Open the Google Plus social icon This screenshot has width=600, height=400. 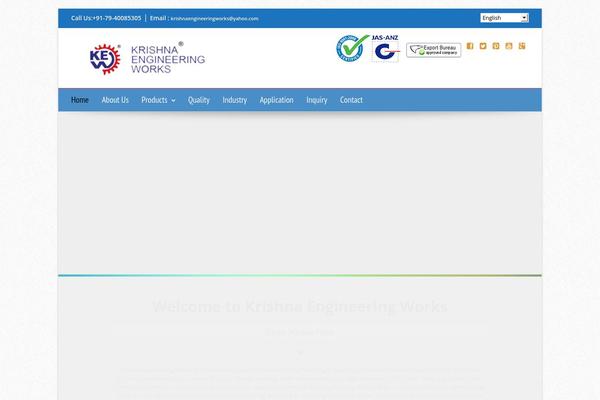coord(522,46)
